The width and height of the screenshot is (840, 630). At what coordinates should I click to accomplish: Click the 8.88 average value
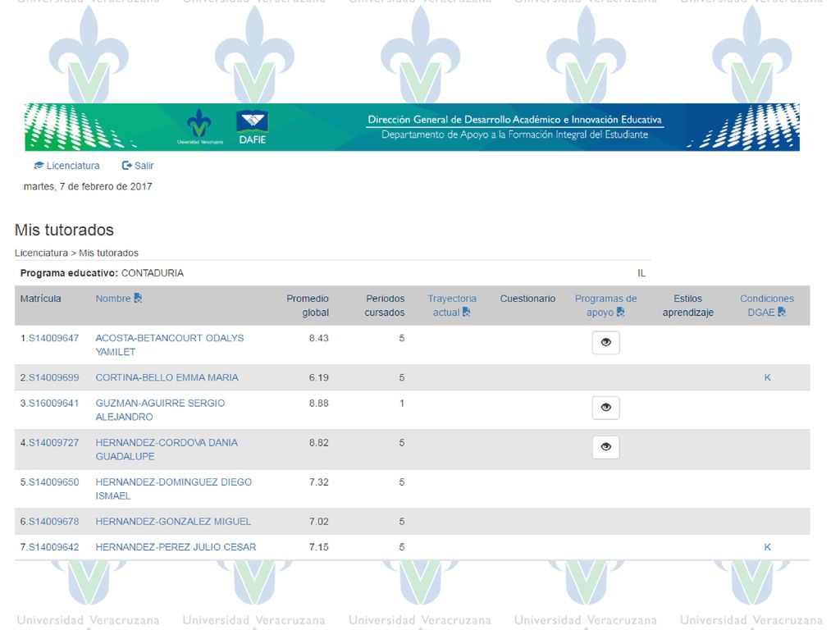click(x=319, y=404)
